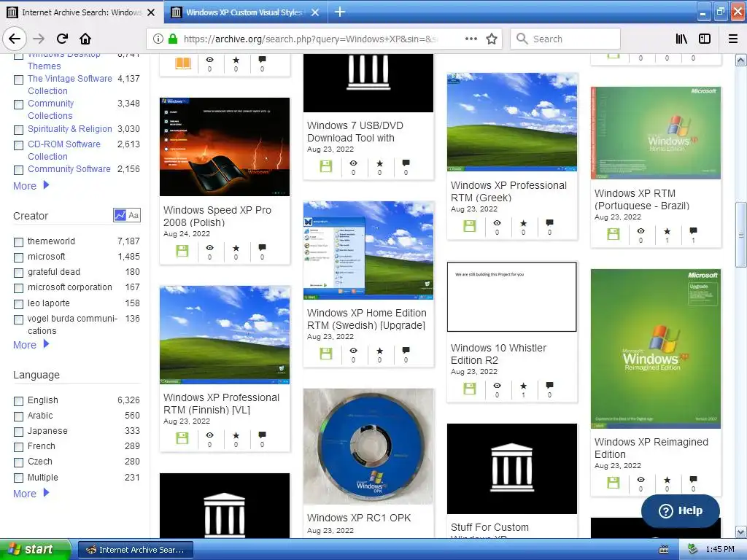Viewport: 747px width, 560px height.
Task: Show site information icon in address bar
Action: (158, 39)
